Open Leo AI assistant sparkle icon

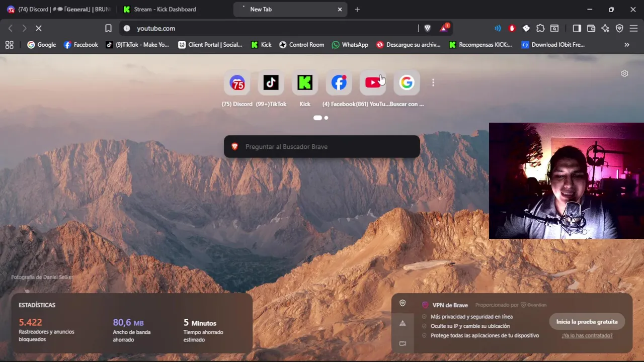pos(605,28)
